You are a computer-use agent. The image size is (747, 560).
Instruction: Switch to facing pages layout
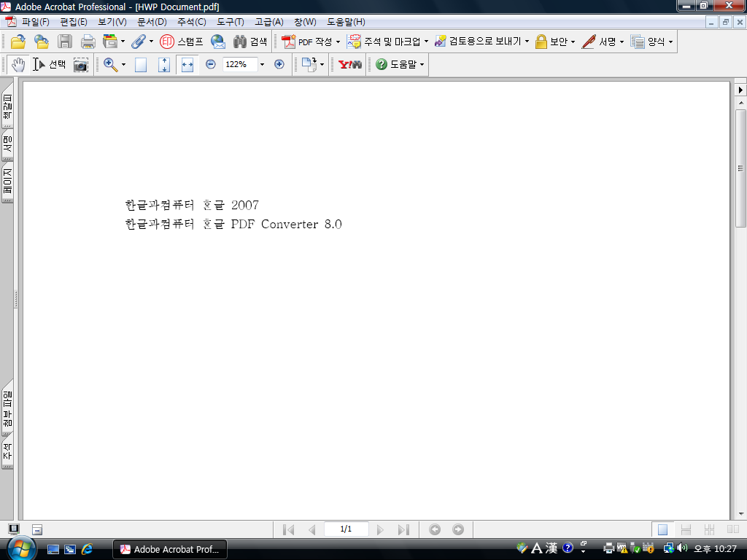[732, 529]
